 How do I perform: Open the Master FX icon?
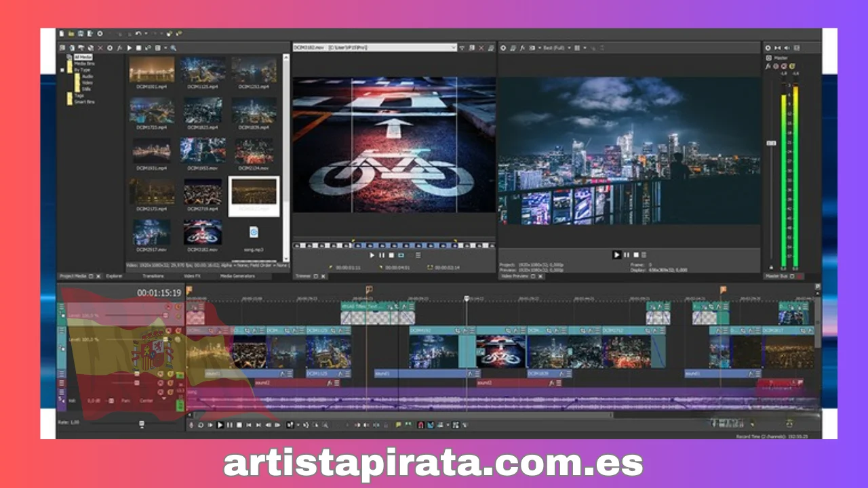(768, 66)
